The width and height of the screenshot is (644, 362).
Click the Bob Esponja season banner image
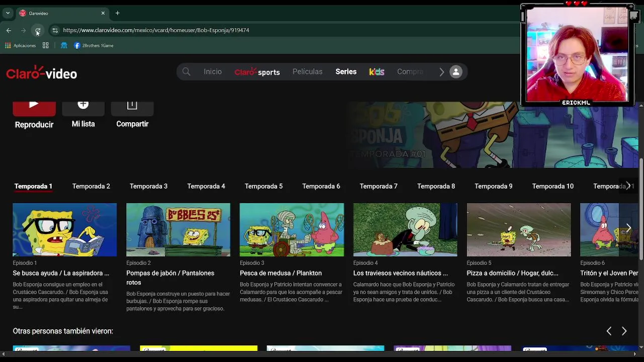pyautogui.click(x=494, y=135)
